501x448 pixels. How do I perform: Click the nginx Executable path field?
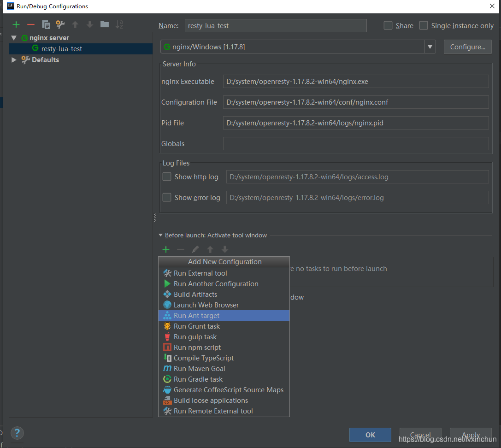click(356, 82)
